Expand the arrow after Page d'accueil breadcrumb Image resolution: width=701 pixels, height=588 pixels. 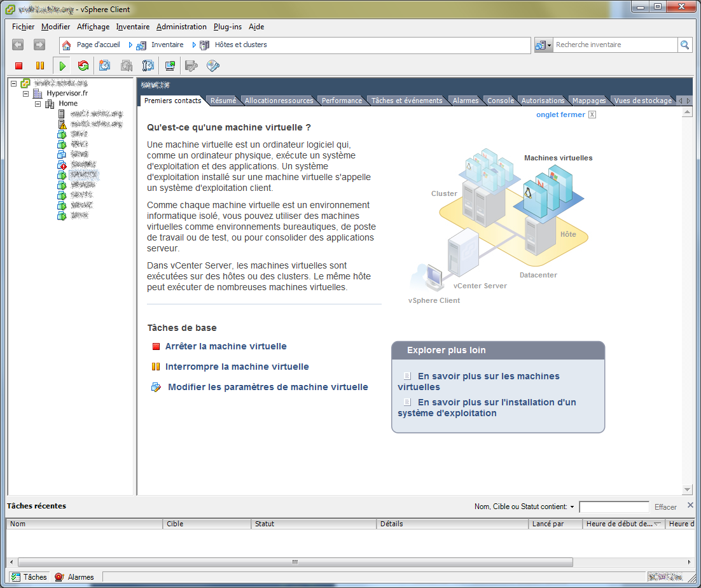point(130,45)
